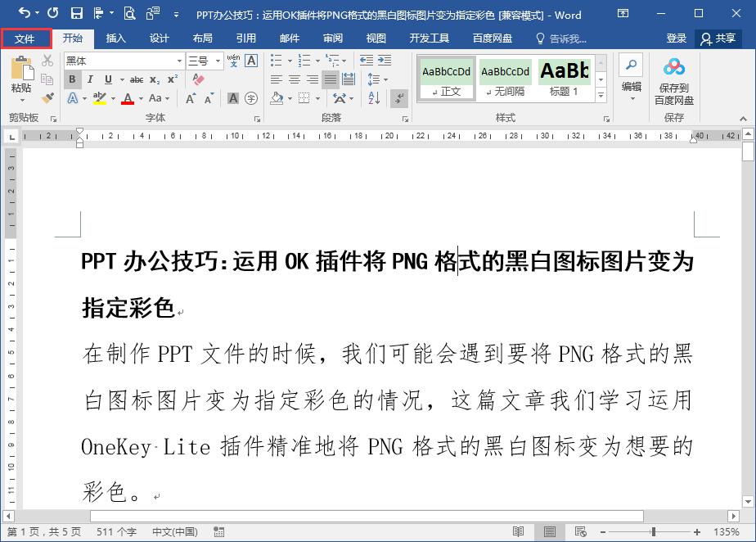The height and width of the screenshot is (542, 756).
Task: Open phonetic guide wén icon
Action: pos(233,61)
